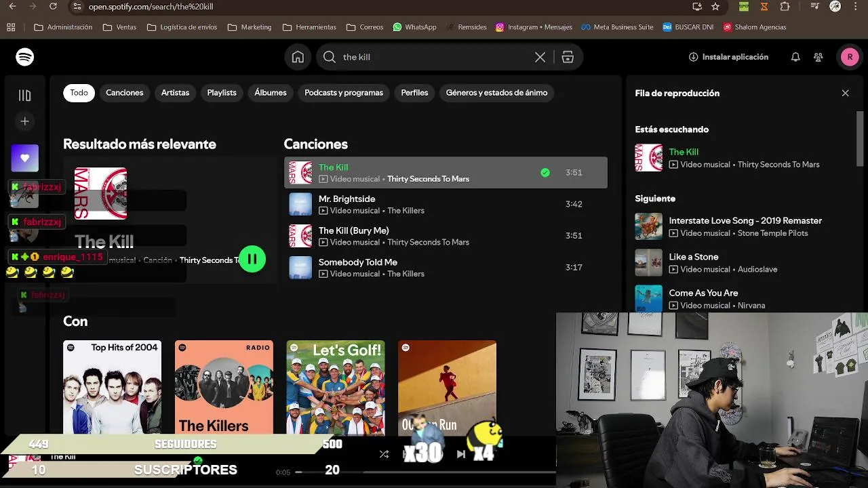This screenshot has width=868, height=488.
Task: Go back in browser
Action: [12, 6]
